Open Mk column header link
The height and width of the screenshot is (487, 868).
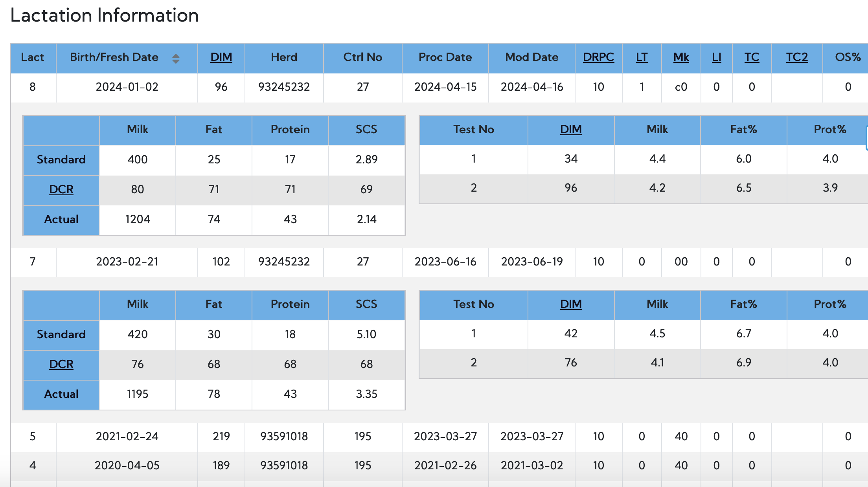pyautogui.click(x=681, y=57)
